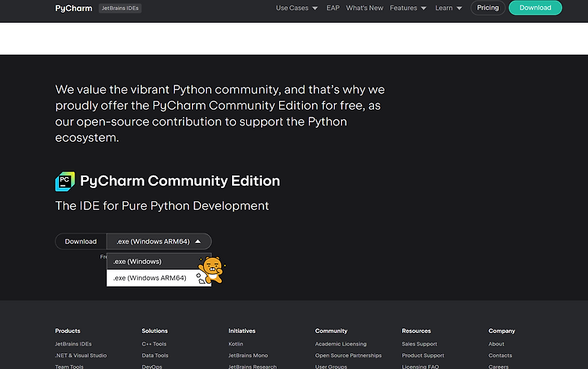
Task: Open Sales Support link
Action: coord(419,344)
